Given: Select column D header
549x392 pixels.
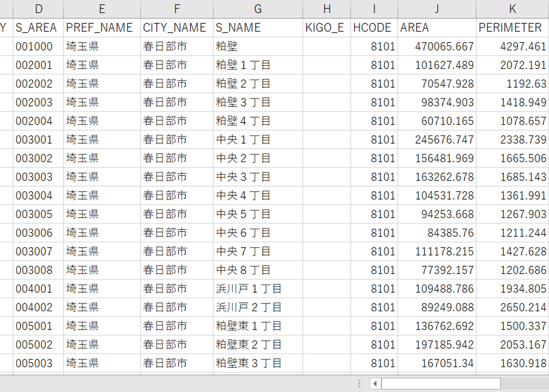Looking at the screenshot, I should (x=39, y=9).
